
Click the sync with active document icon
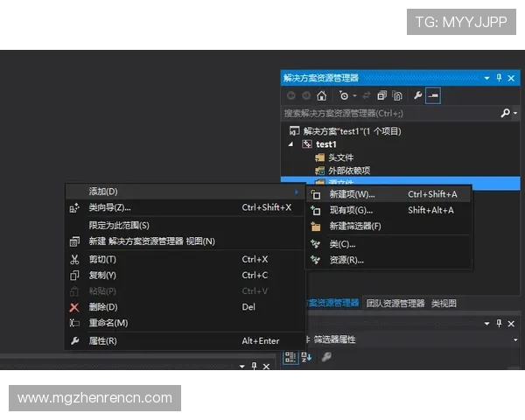367,95
